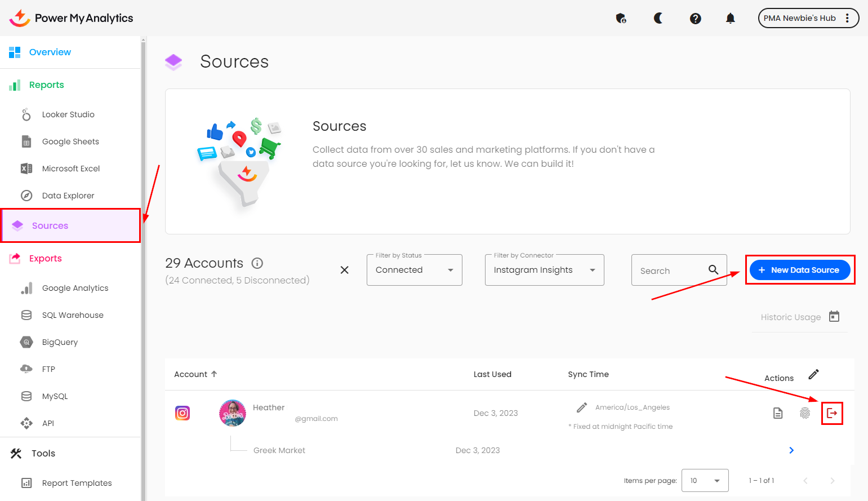This screenshot has width=868, height=501.
Task: Open Looker Studio in sidebar
Action: point(68,114)
